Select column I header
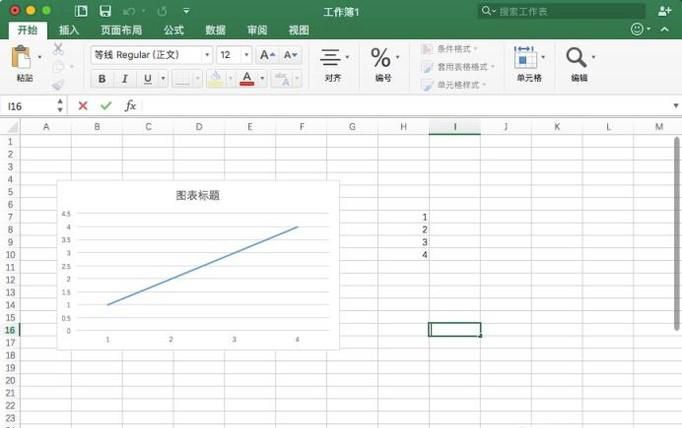The height and width of the screenshot is (428, 682). (455, 127)
